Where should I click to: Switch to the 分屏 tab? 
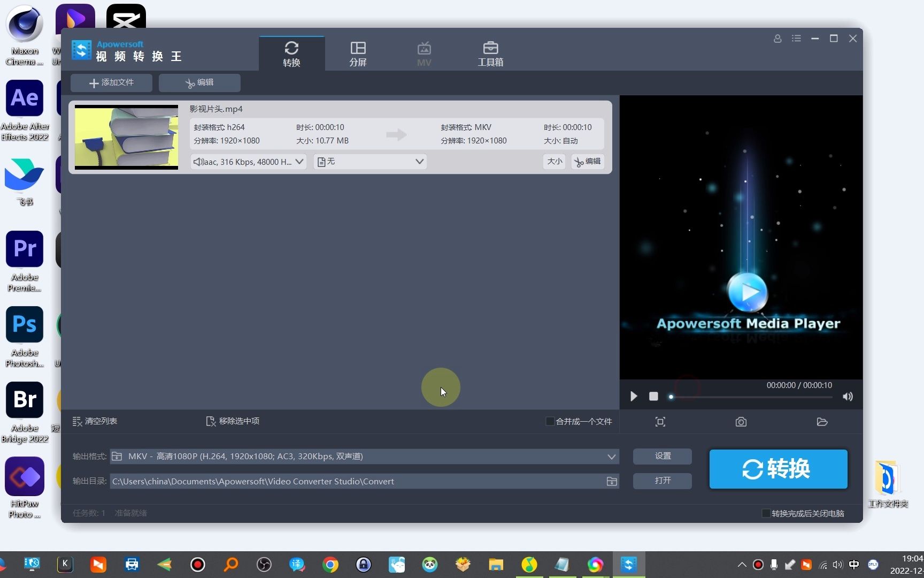point(358,54)
